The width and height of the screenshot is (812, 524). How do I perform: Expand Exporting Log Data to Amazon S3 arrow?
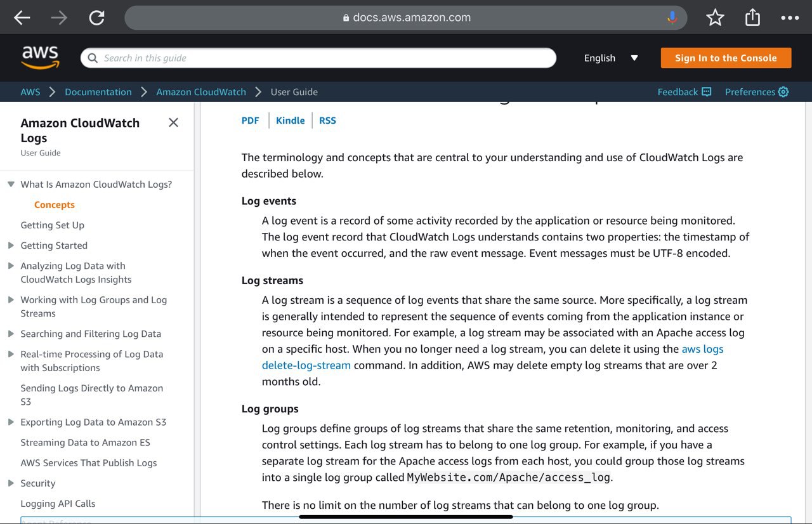point(11,422)
